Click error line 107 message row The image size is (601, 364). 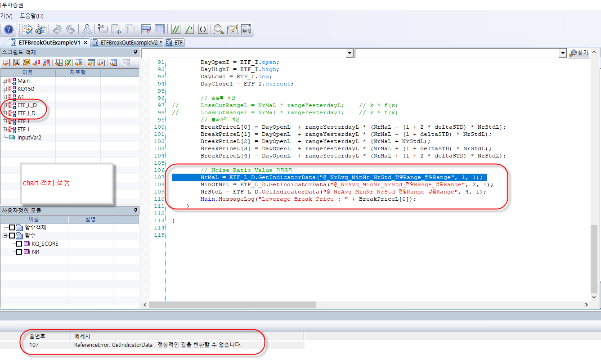(157, 345)
